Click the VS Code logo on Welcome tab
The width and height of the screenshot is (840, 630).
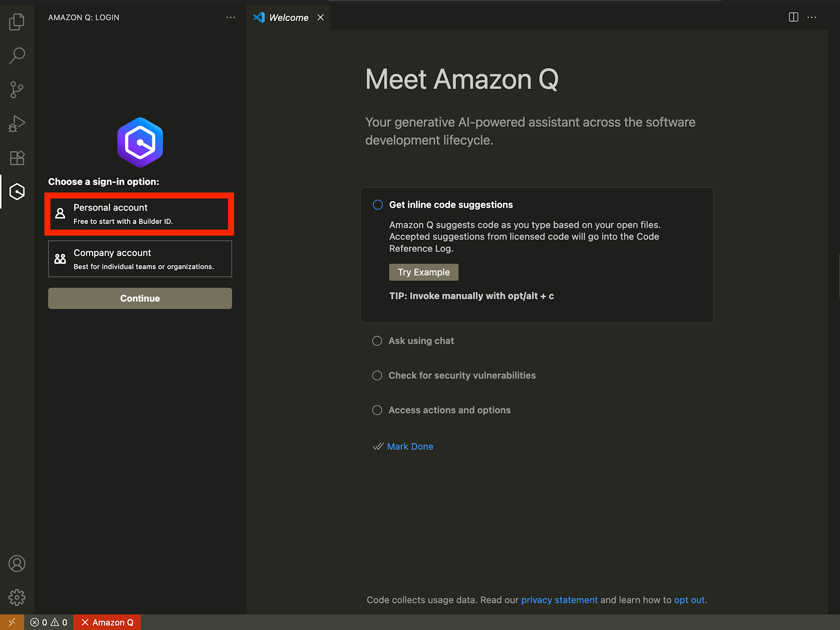tap(259, 17)
